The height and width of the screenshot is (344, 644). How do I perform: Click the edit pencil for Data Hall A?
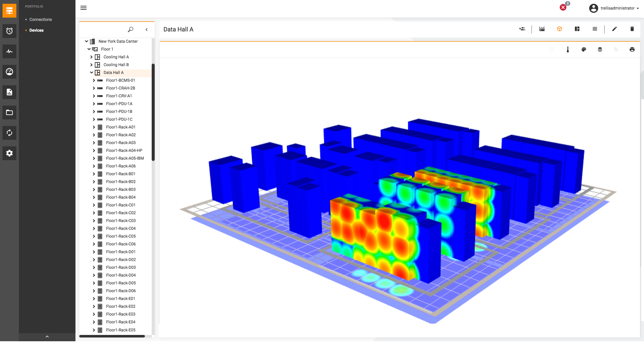tap(614, 29)
